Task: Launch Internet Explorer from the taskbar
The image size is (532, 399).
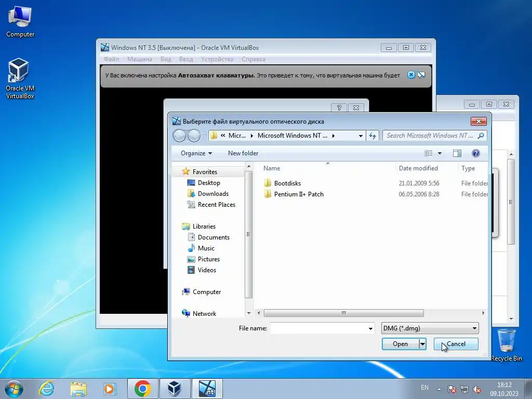Action: (x=46, y=389)
